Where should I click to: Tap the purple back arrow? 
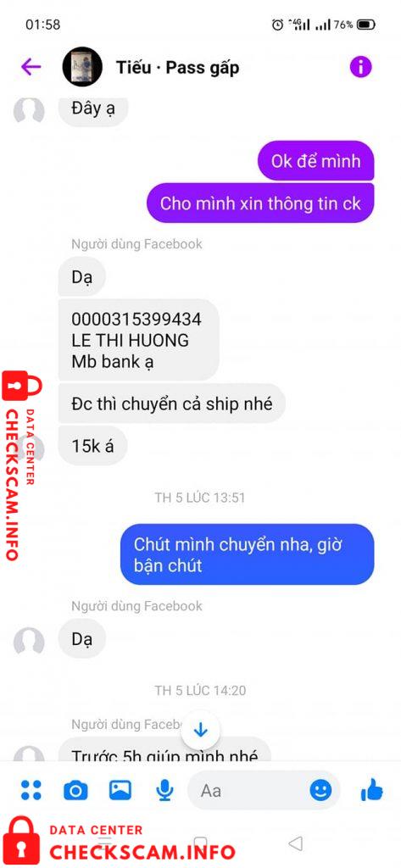tap(31, 67)
